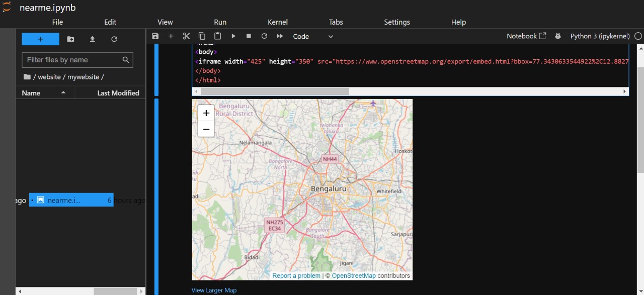This screenshot has width=644, height=295.
Task: Click the Bengaluru label on the map
Action: [x=329, y=188]
